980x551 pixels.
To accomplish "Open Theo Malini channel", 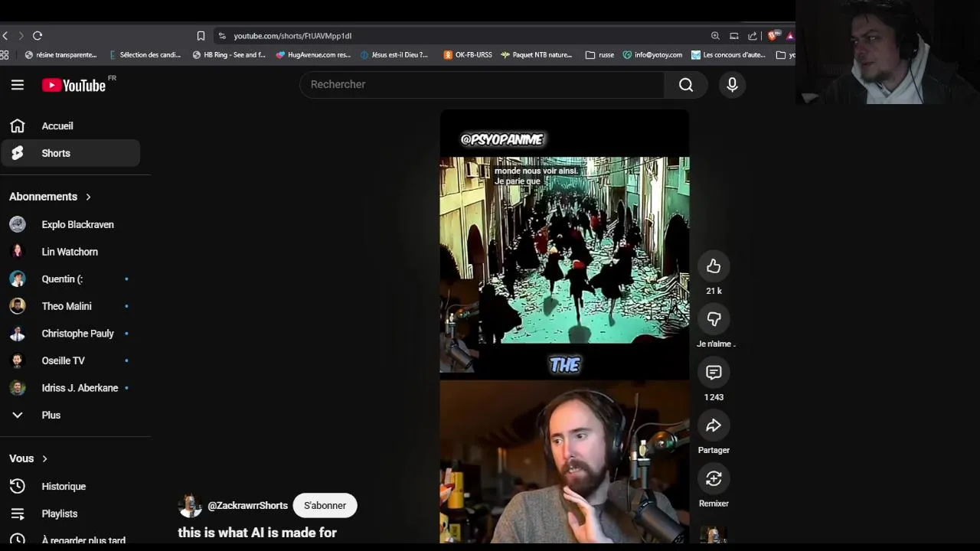I will pos(70,306).
